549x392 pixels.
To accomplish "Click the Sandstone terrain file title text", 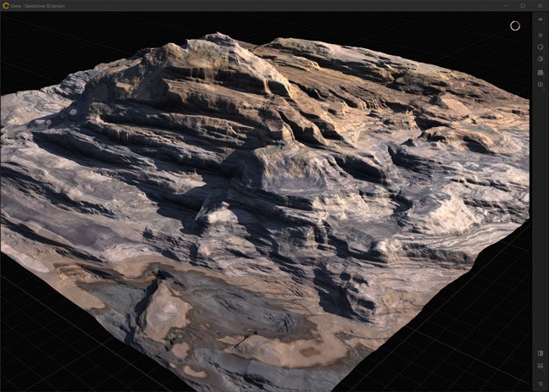I will (38, 5).
